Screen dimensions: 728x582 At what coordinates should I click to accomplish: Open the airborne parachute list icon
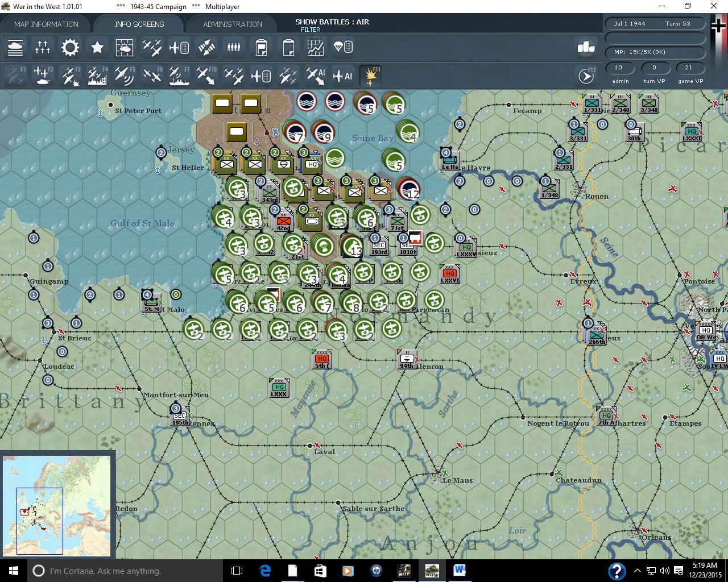[x=343, y=47]
